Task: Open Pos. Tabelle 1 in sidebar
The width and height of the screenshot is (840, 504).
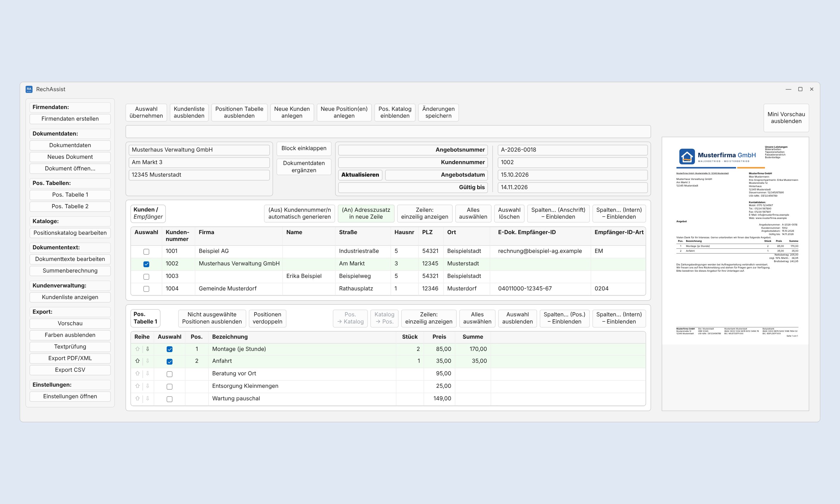Action: tap(70, 195)
